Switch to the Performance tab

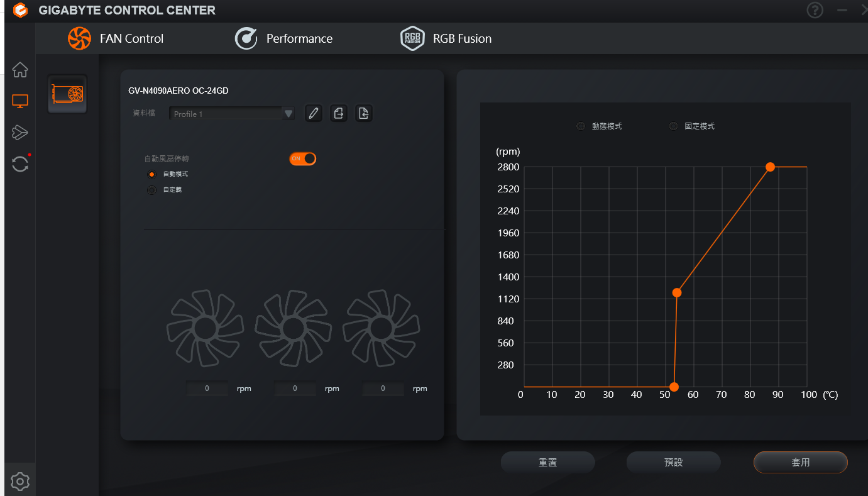pos(283,38)
